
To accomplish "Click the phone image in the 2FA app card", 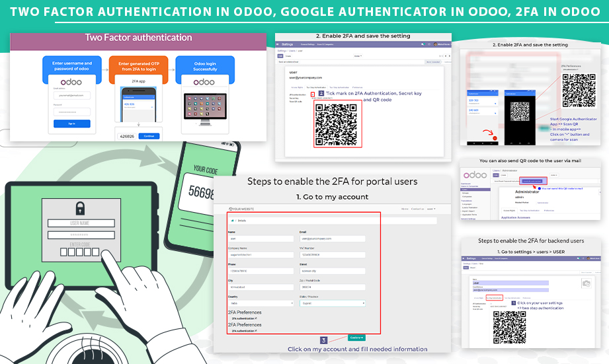I will pyautogui.click(x=139, y=105).
